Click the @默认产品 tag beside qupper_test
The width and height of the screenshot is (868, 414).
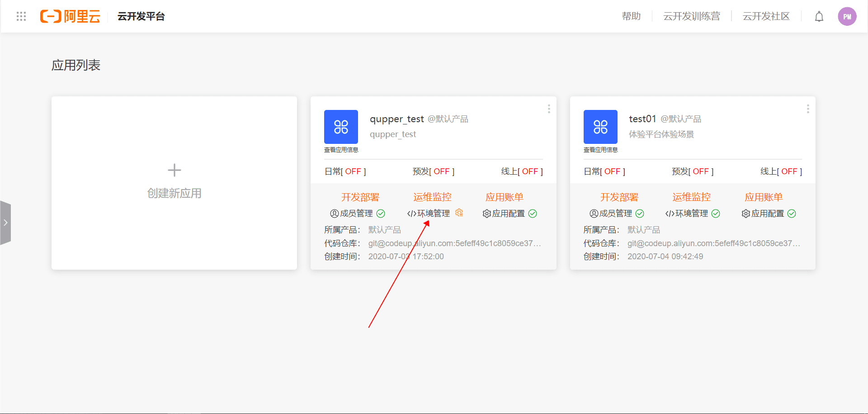[448, 119]
